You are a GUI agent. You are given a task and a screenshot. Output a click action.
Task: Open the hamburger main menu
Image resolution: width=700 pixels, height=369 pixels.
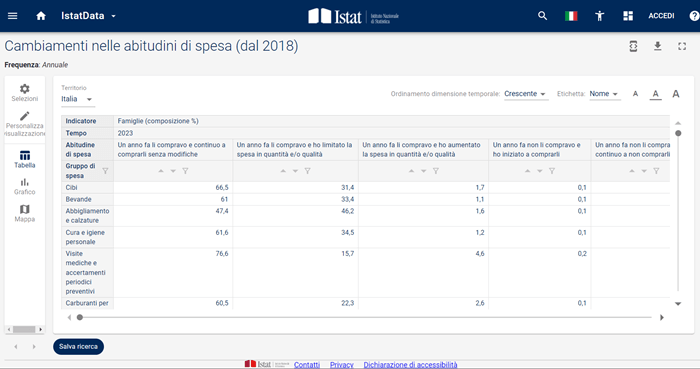[12, 16]
